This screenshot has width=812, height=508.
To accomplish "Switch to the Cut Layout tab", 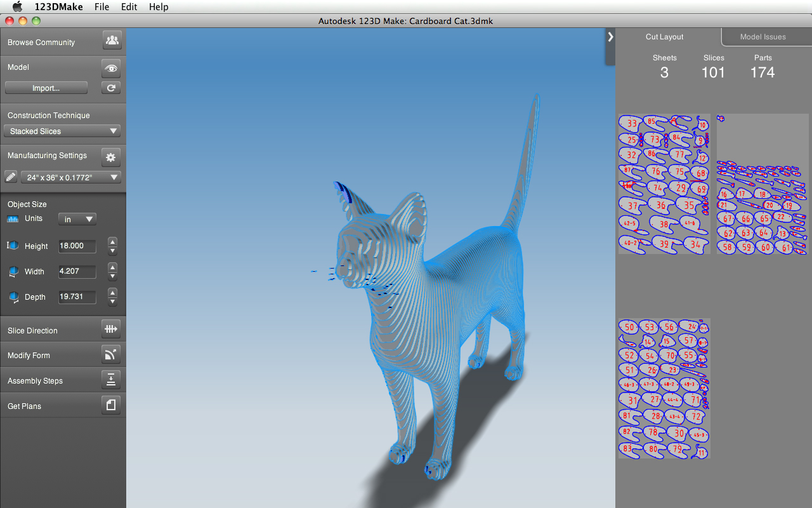I will tap(665, 37).
